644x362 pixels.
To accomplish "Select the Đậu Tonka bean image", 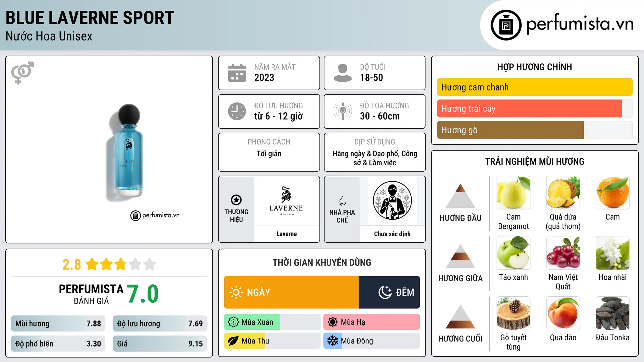I will coord(613,313).
